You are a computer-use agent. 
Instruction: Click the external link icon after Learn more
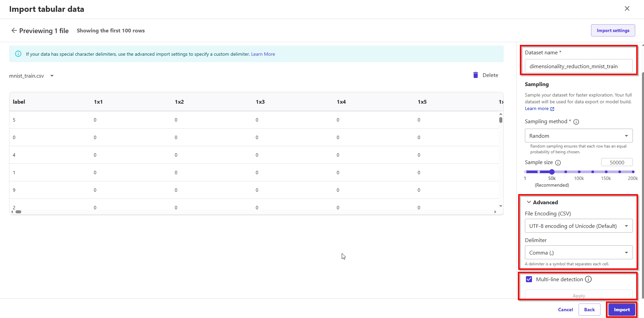pos(552,109)
